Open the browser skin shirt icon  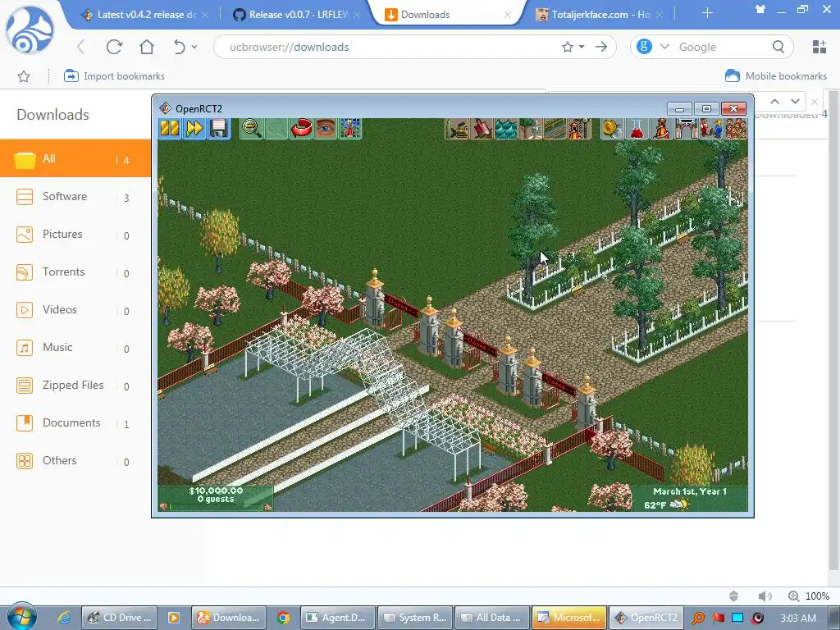[760, 9]
